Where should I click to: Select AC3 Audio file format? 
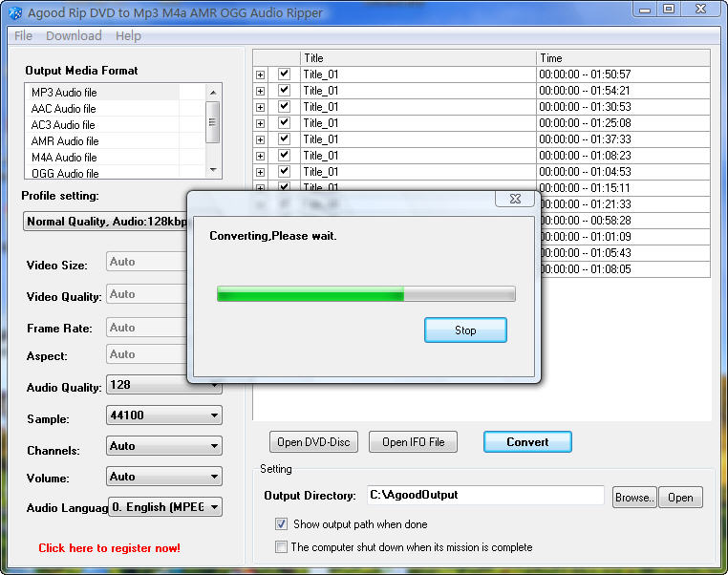(63, 125)
